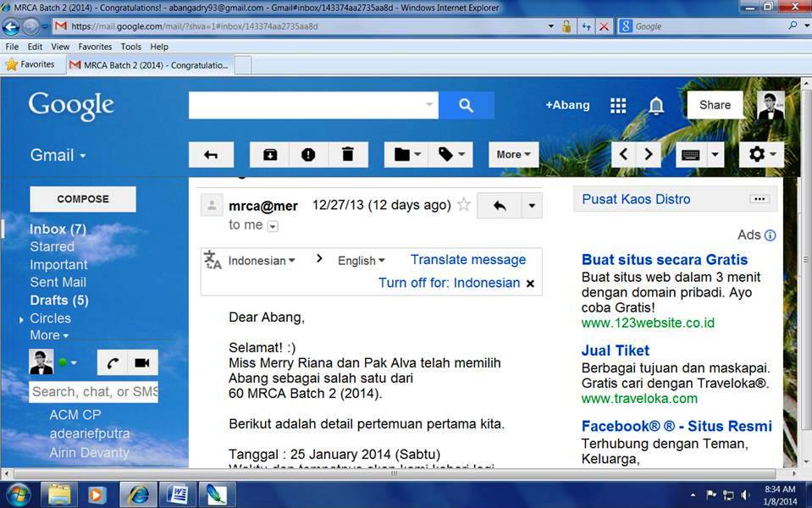This screenshot has width=812, height=508.
Task: Open the Jual Tiket ad link
Action: (616, 351)
